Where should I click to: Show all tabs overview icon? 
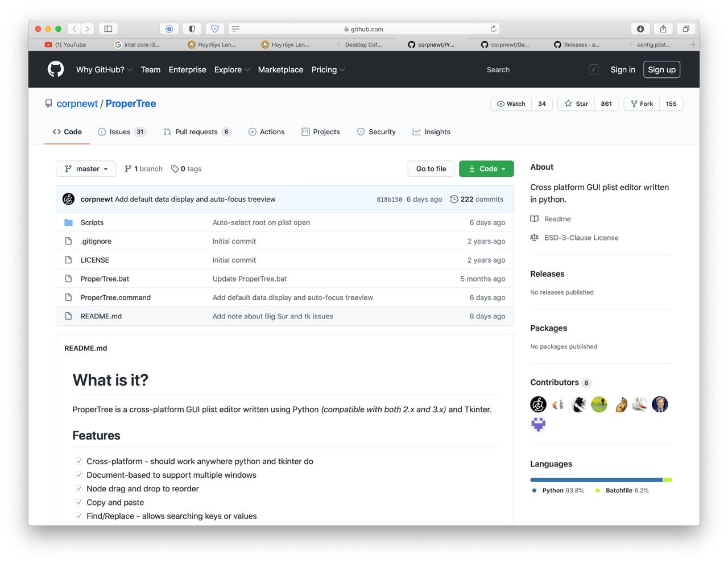[x=686, y=28]
